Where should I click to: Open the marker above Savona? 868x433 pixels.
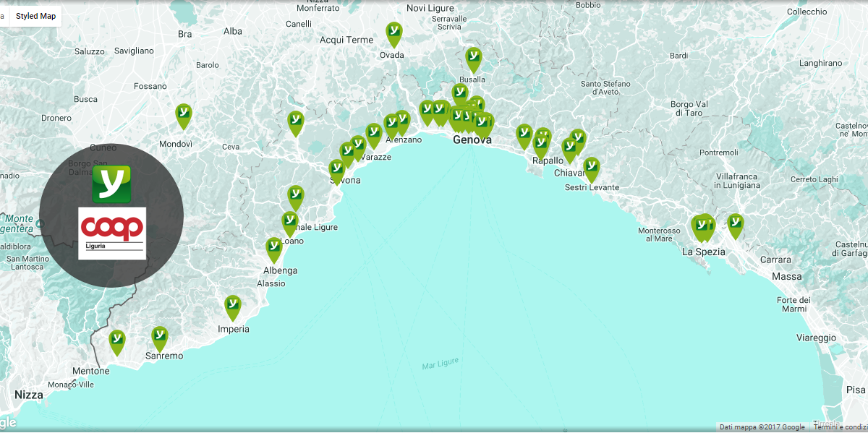[x=336, y=171]
